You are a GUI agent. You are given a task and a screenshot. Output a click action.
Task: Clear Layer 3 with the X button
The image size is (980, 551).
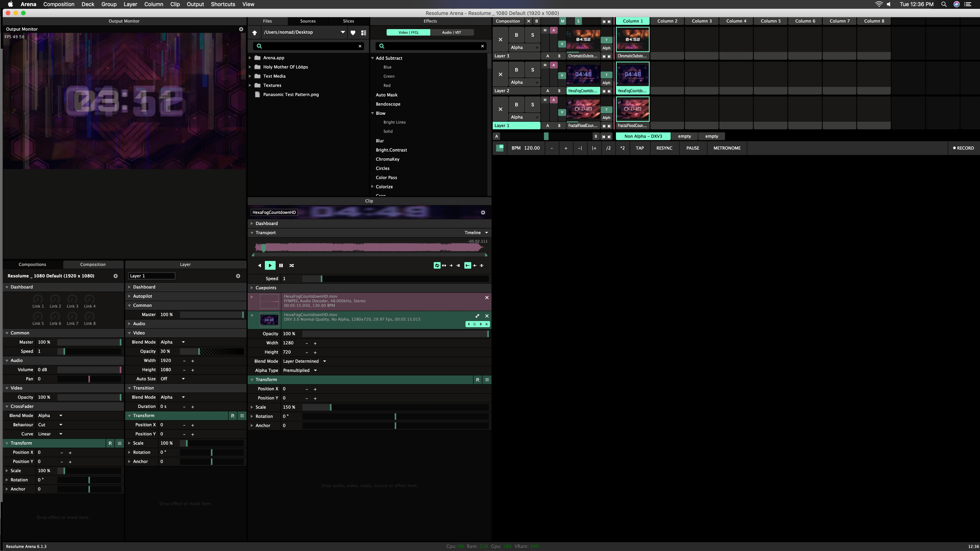click(x=500, y=39)
